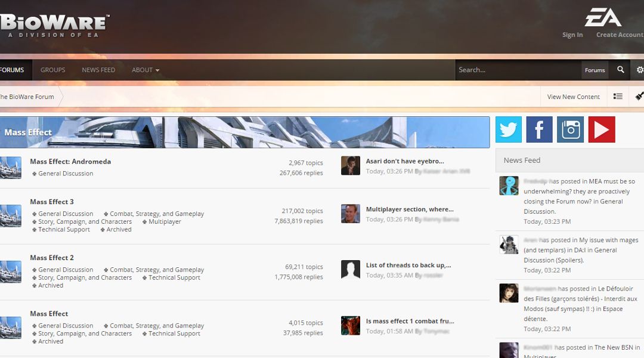Open the Forums search scope selector
Viewport: 644px width, 358px height.
coord(595,70)
